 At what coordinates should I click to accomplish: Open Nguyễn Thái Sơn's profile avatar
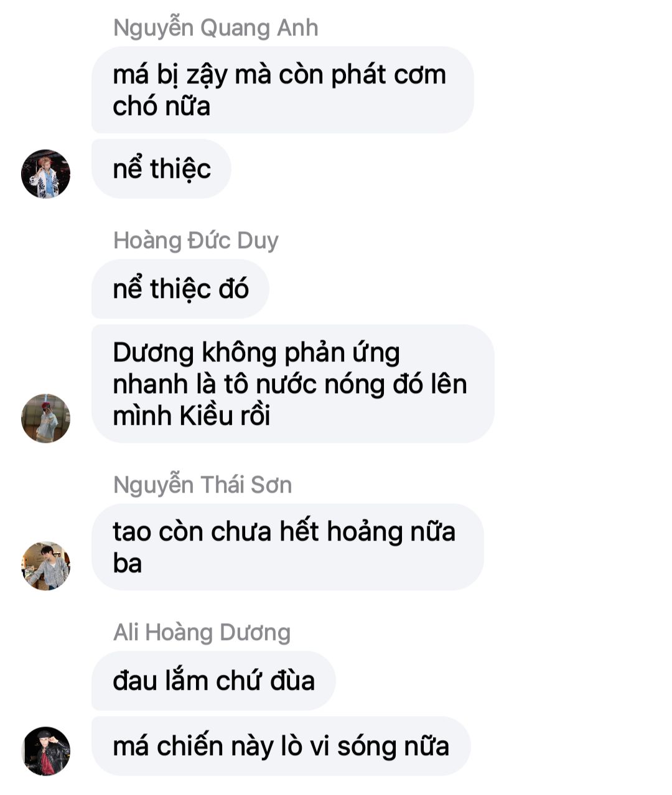pos(45,565)
